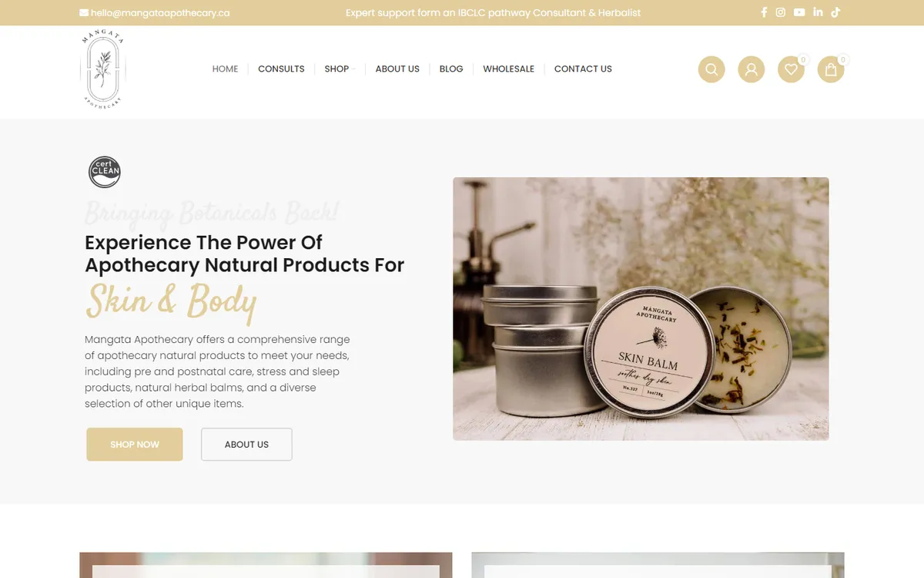
Task: Open the user account icon
Action: pyautogui.click(x=752, y=69)
